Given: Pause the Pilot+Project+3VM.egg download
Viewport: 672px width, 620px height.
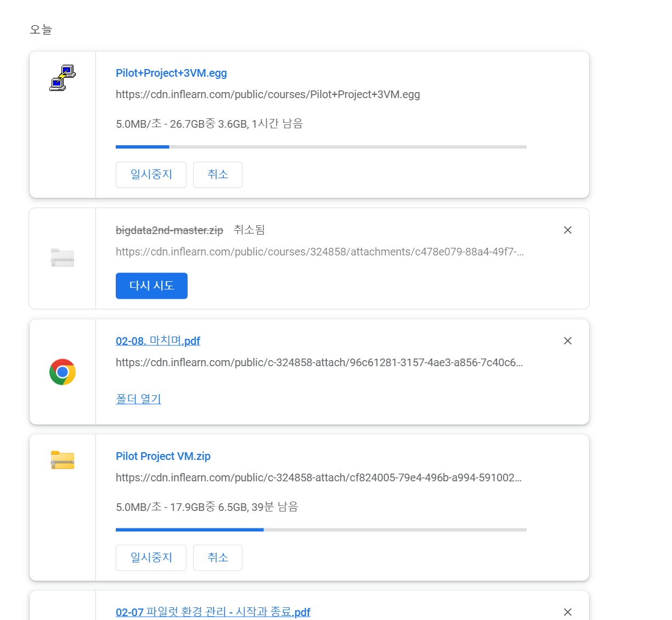Looking at the screenshot, I should point(151,175).
